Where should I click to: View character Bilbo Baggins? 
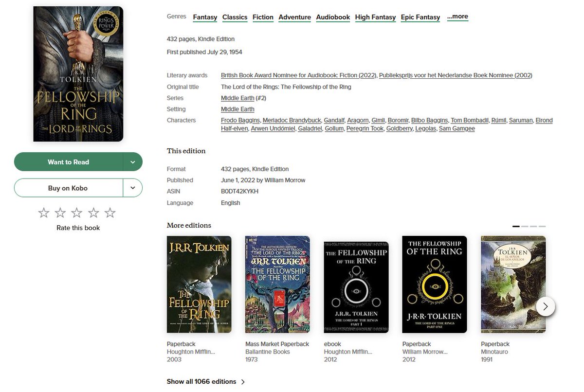coord(429,121)
